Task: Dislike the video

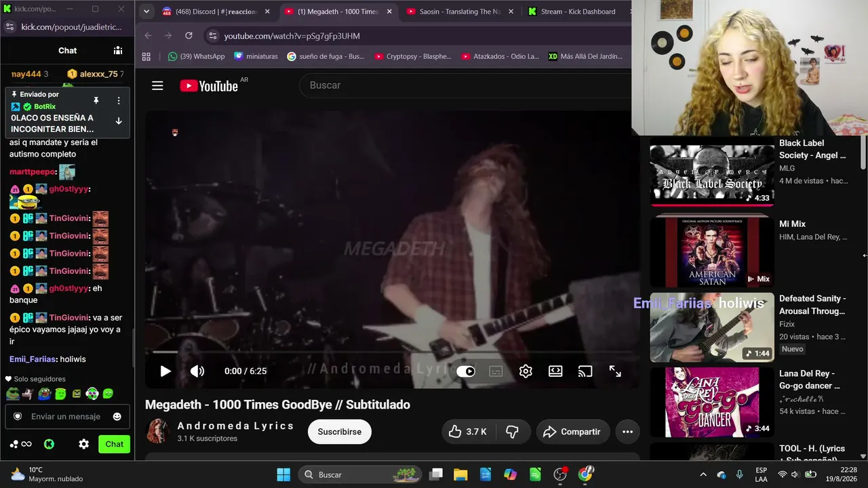Action: click(513, 432)
